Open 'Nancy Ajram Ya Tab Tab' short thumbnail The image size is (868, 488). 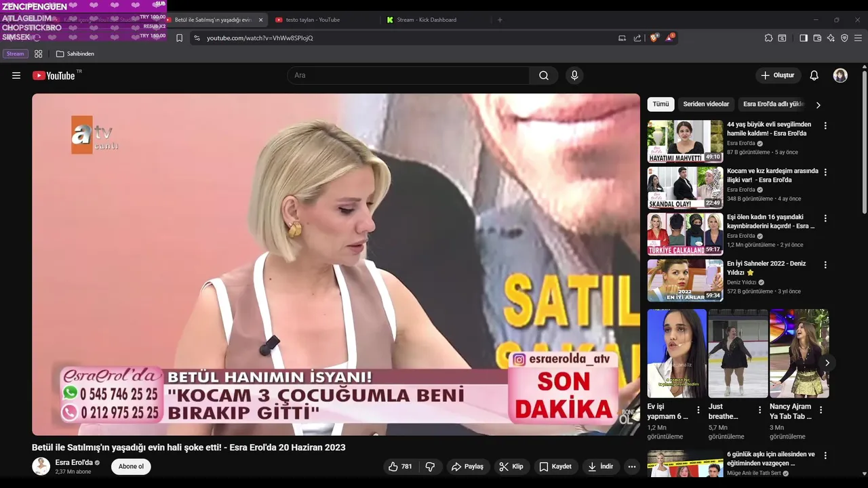(x=799, y=353)
